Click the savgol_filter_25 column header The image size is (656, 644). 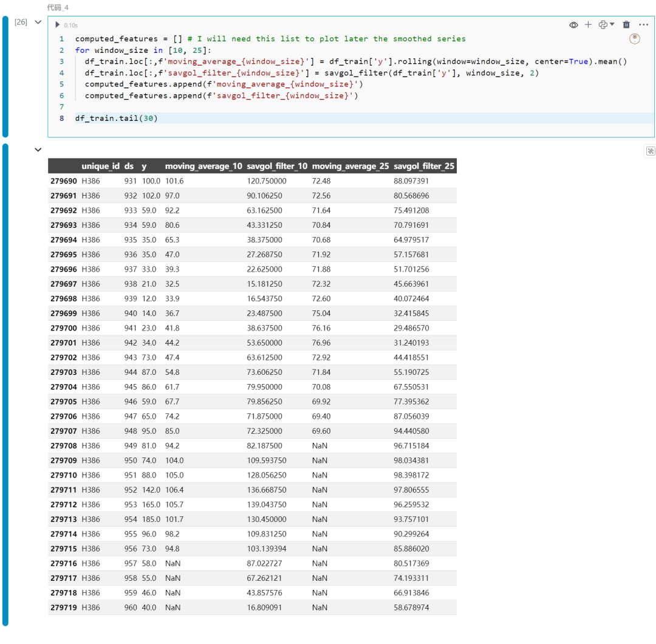tap(423, 166)
